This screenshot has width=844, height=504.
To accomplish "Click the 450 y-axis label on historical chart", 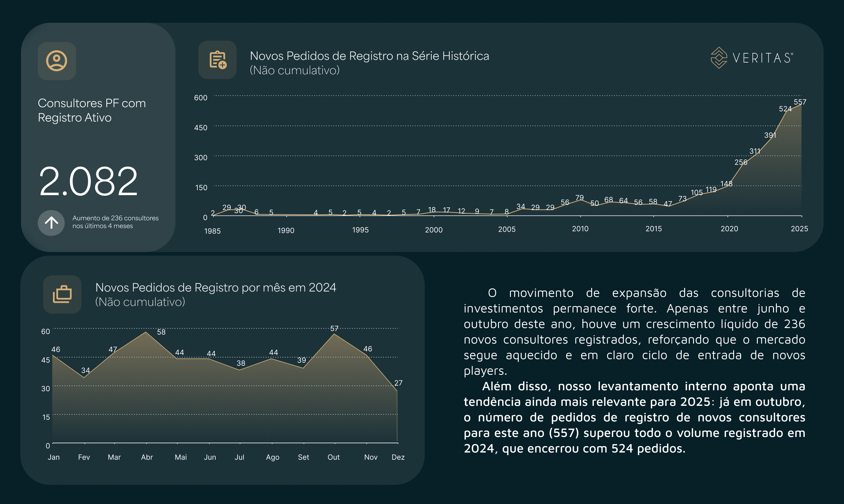I will pyautogui.click(x=200, y=128).
